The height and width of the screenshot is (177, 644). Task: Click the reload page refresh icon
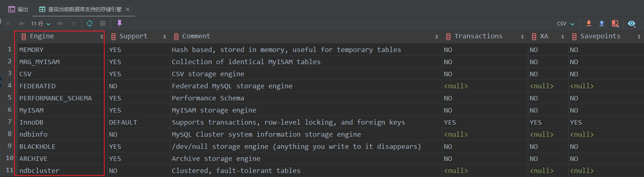(90, 23)
